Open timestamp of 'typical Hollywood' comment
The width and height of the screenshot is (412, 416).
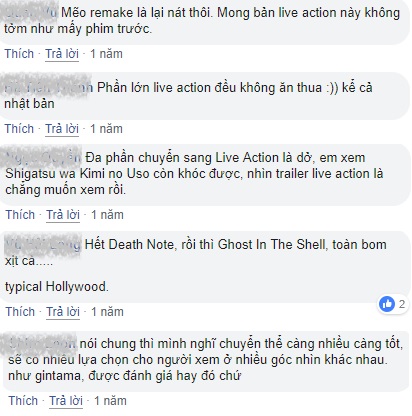point(107,311)
